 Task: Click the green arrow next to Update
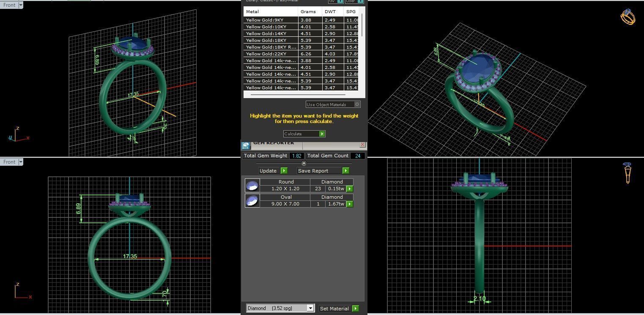click(284, 170)
